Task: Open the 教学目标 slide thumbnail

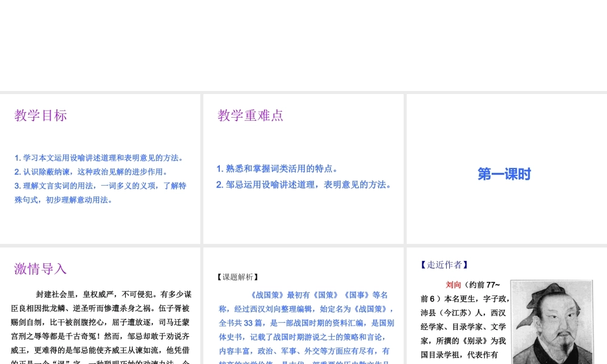Action: (x=100, y=169)
